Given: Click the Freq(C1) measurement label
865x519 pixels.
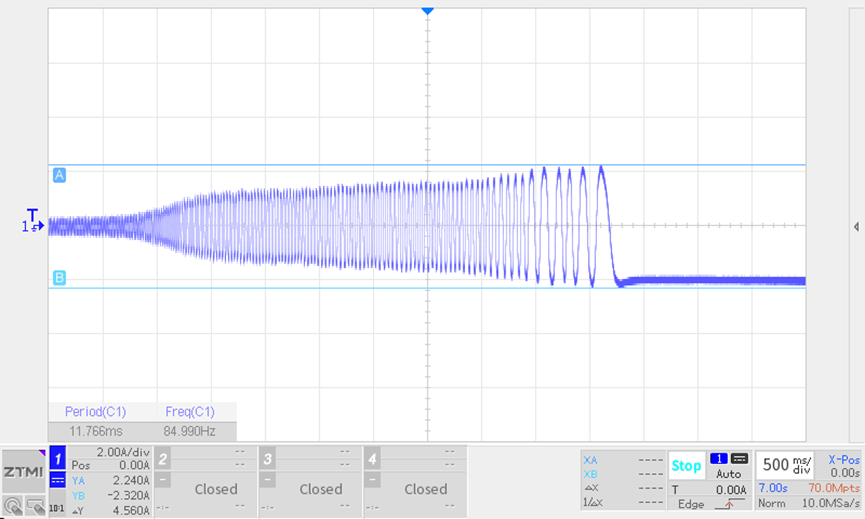Looking at the screenshot, I should point(190,411).
